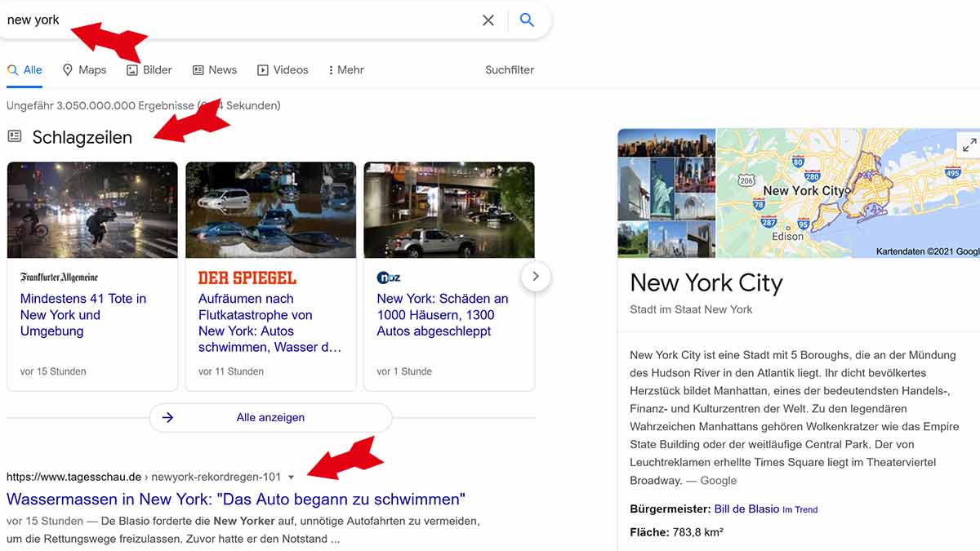Click into the 'new york' search field
Image resolution: width=980 pixels, height=551 pixels.
click(x=237, y=20)
